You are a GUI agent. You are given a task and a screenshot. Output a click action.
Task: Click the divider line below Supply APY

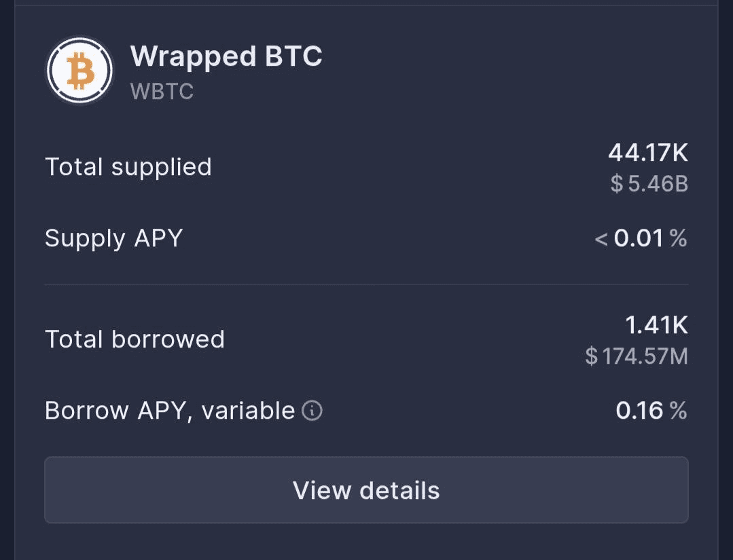coord(367,284)
